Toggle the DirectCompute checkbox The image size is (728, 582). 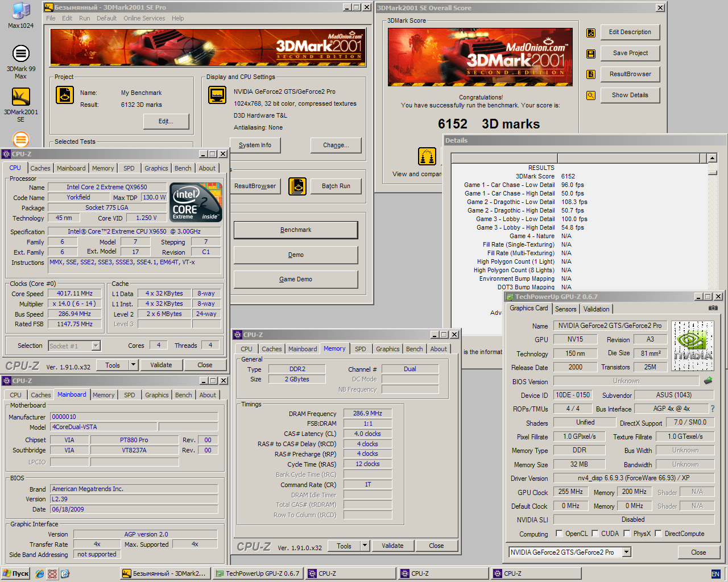[x=658, y=534]
